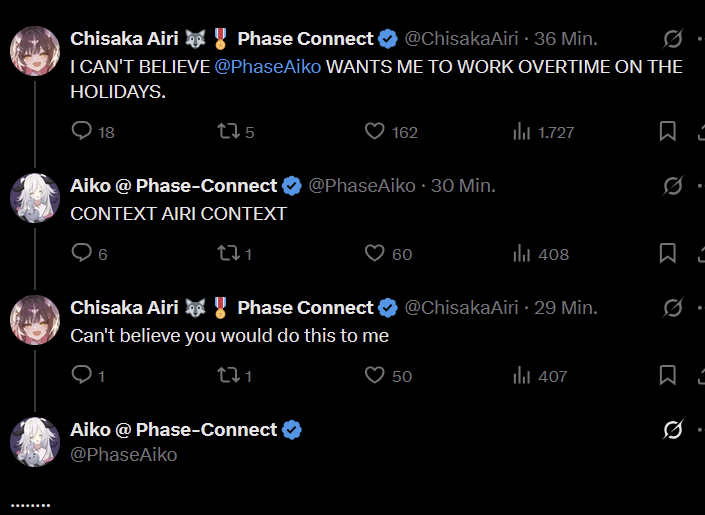Bookmark the "CONTEXT AIRI CONTEXT" tweet
Viewport: 705px width, 515px height.
tap(667, 254)
